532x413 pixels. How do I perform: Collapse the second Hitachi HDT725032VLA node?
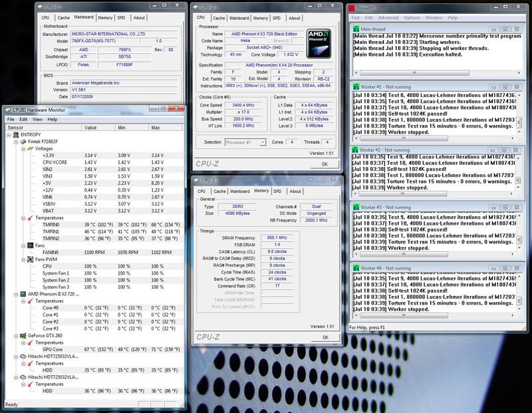[16, 377]
